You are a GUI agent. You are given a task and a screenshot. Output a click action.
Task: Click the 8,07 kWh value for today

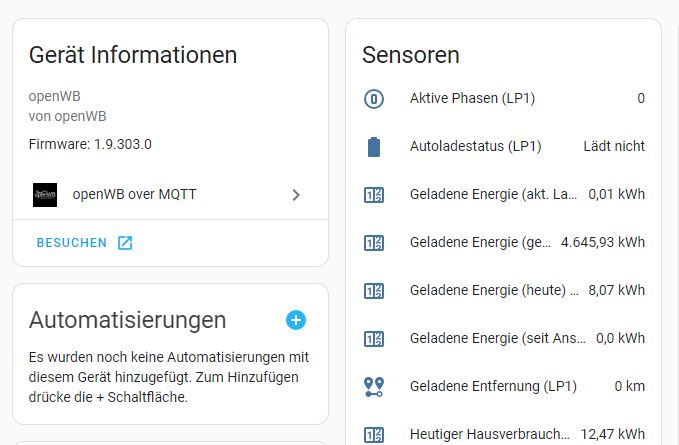click(615, 290)
